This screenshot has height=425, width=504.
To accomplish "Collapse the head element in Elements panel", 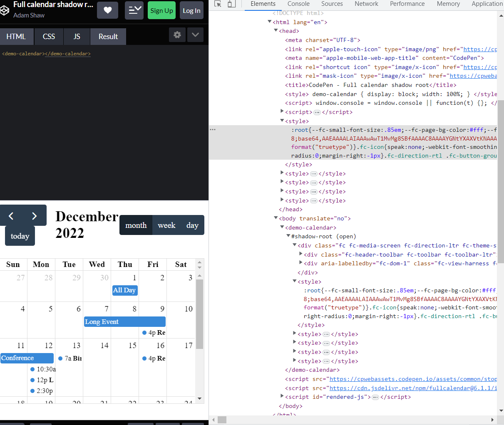I will pos(276,30).
